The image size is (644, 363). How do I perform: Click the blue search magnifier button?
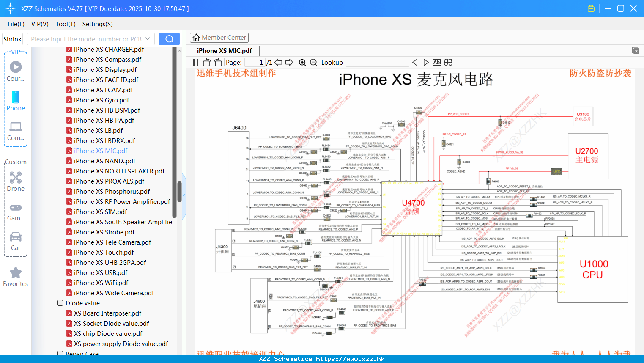tap(169, 39)
